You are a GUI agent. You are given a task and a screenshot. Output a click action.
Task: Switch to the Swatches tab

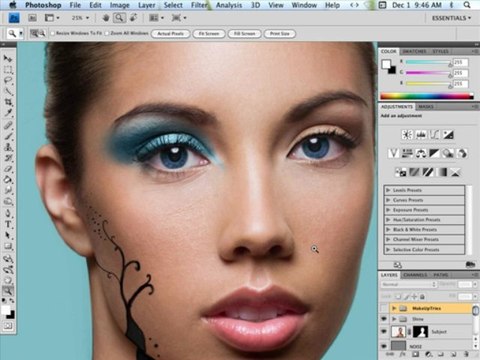coord(414,51)
